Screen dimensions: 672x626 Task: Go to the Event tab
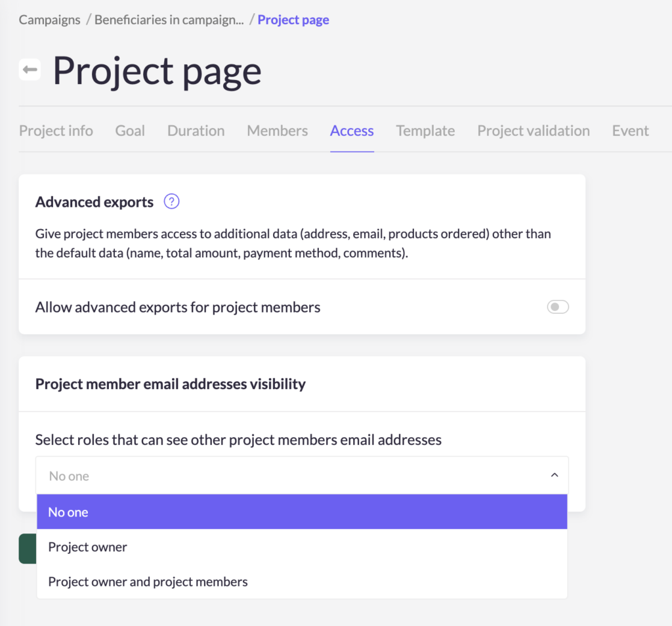coord(630,131)
